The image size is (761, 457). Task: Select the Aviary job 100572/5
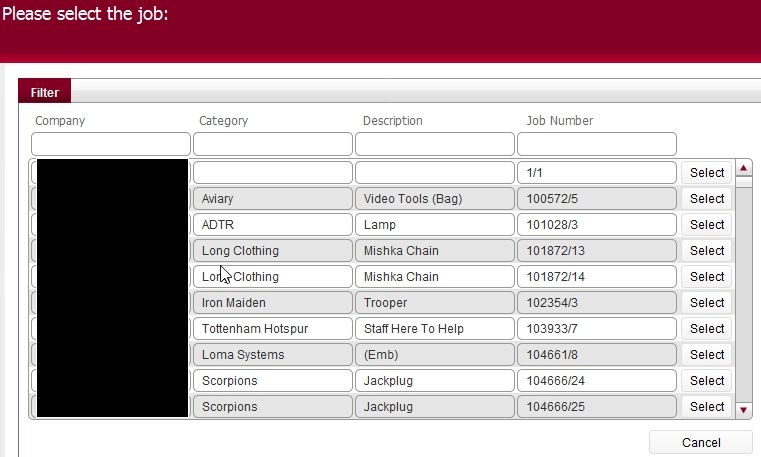(706, 199)
